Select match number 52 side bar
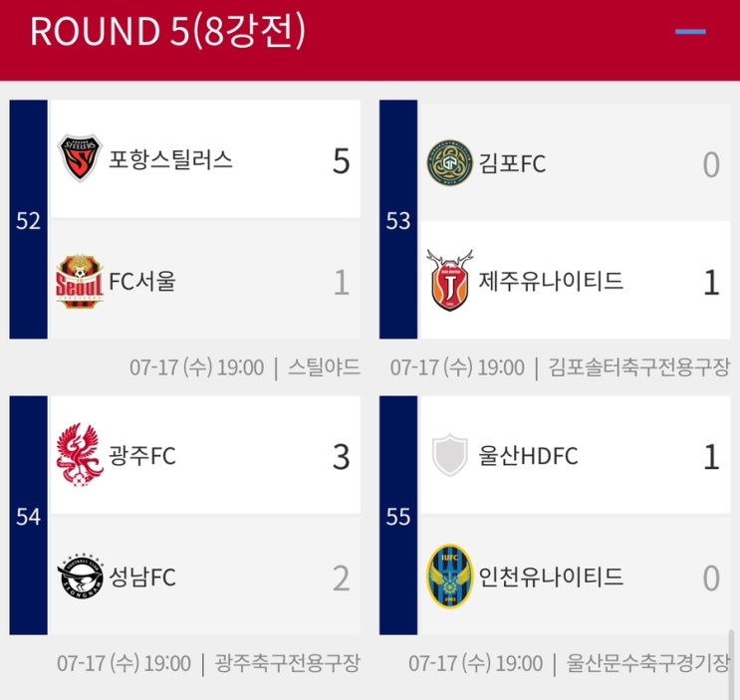The width and height of the screenshot is (740, 700). [29, 220]
